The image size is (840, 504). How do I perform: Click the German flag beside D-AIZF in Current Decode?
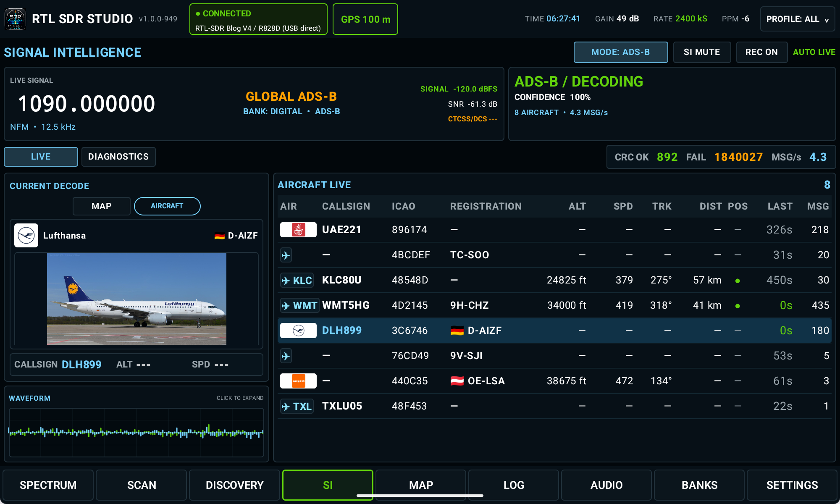(x=220, y=236)
